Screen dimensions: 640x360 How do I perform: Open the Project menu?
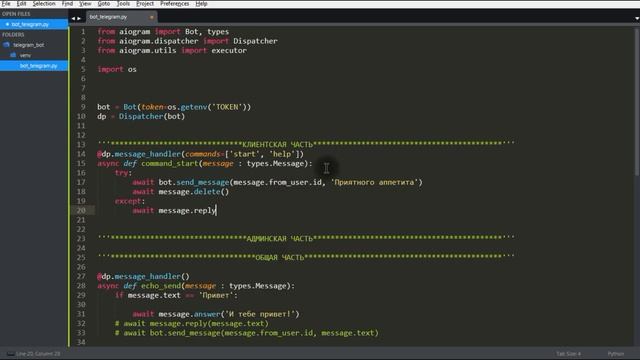coord(145,4)
